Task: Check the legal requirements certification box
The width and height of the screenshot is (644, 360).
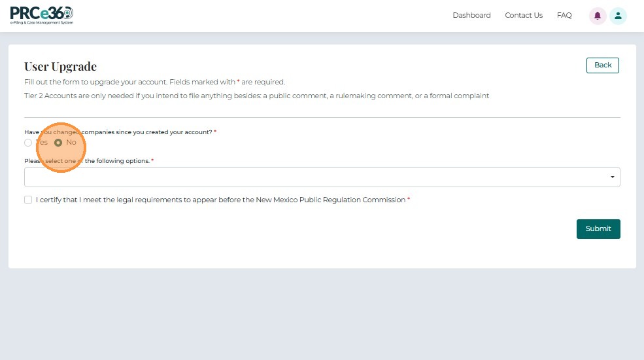Action: point(28,200)
